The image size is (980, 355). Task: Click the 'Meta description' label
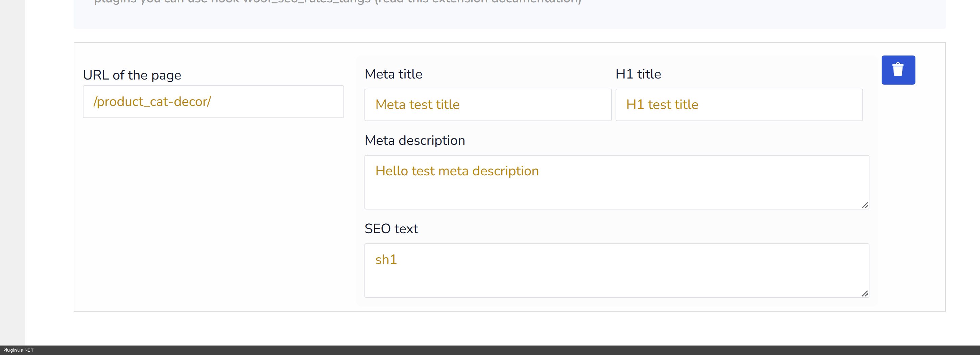point(414,140)
